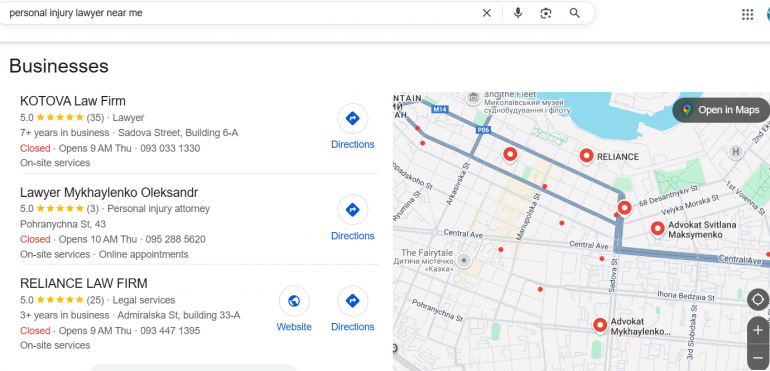Open RELIANCE LAW FIRM listing title
This screenshot has width=770, height=371.
point(83,284)
